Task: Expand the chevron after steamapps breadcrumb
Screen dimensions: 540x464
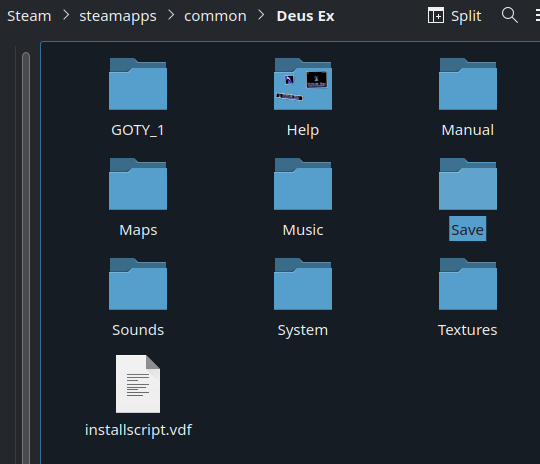Action: (170, 15)
